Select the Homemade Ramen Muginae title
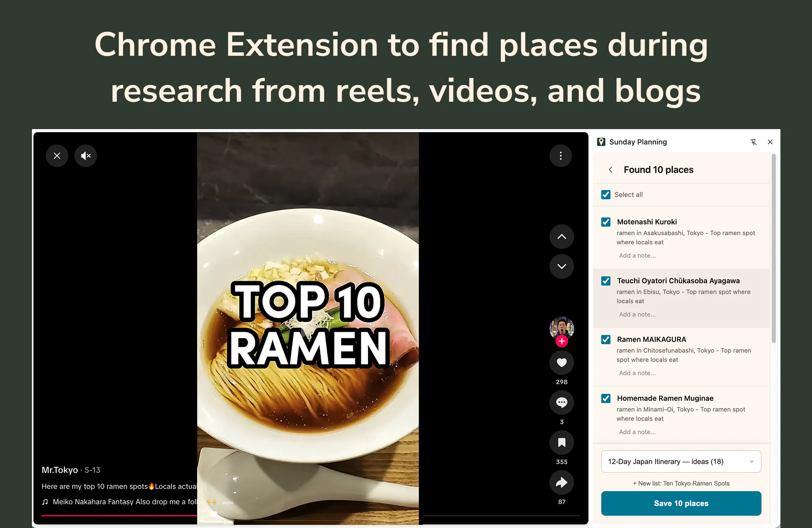The width and height of the screenshot is (812, 528). [665, 399]
